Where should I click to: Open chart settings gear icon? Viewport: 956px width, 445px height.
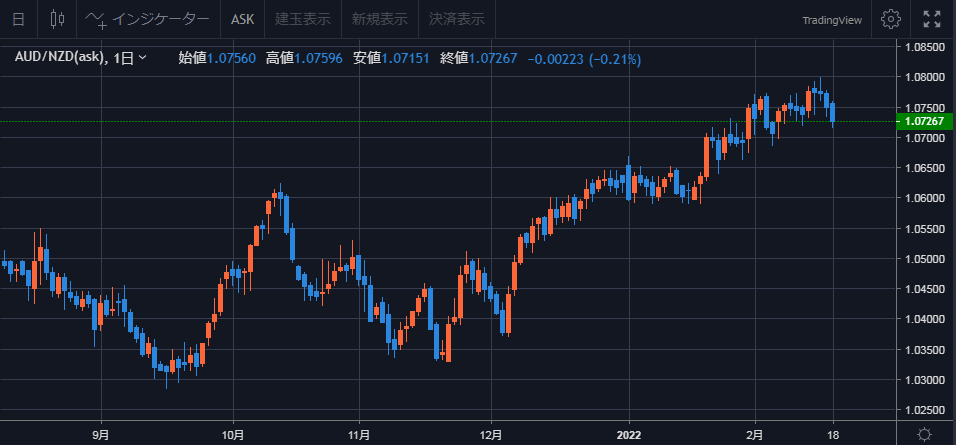point(891,19)
